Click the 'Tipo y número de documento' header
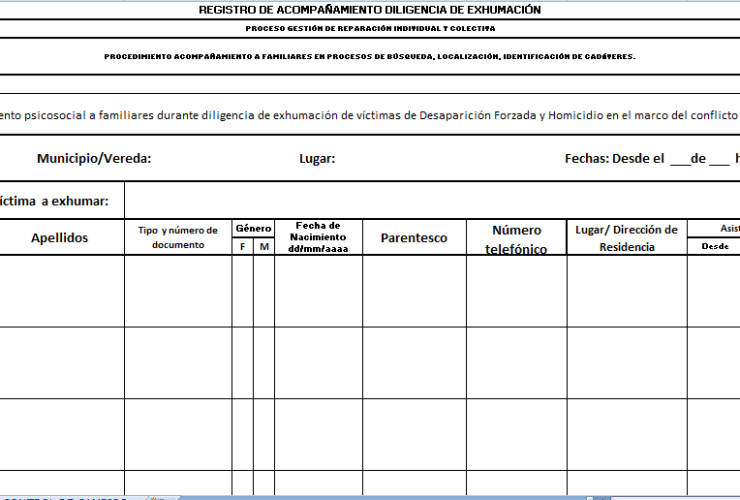 click(x=178, y=237)
